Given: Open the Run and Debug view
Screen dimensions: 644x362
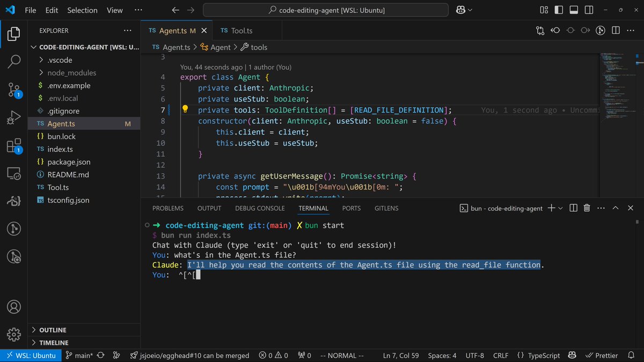Looking at the screenshot, I should [x=14, y=117].
